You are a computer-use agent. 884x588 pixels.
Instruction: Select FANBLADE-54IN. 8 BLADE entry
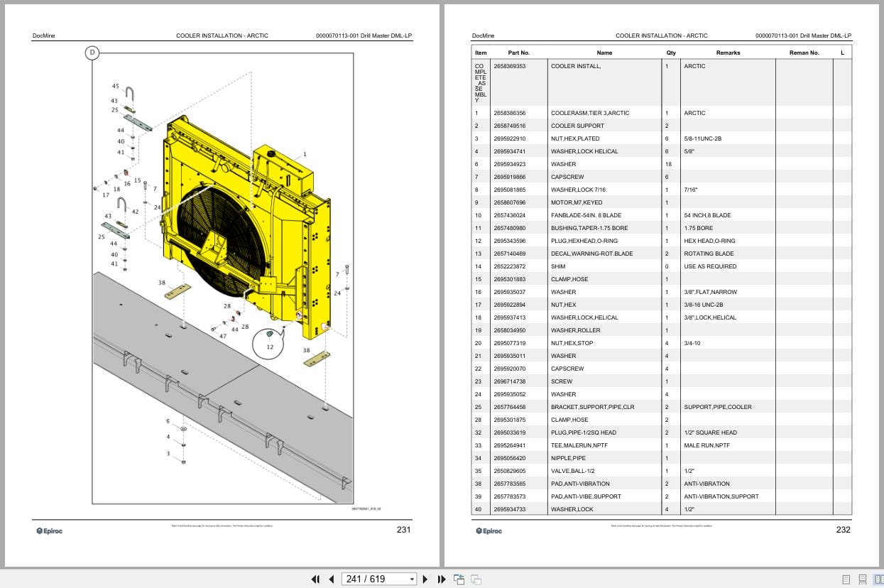point(586,215)
